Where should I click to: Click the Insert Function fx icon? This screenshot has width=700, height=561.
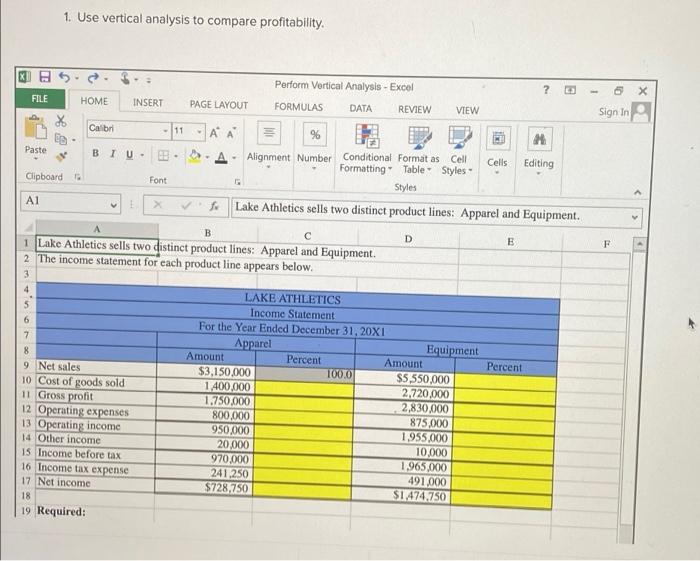(215, 206)
